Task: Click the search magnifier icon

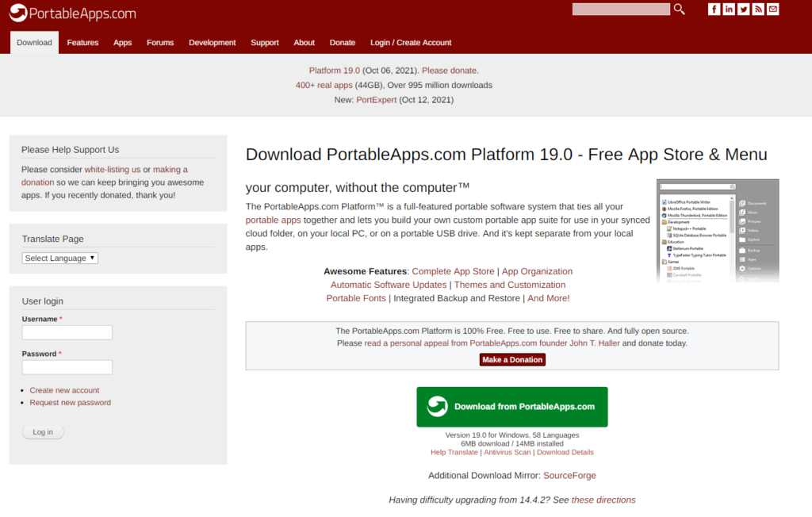Action: point(679,10)
